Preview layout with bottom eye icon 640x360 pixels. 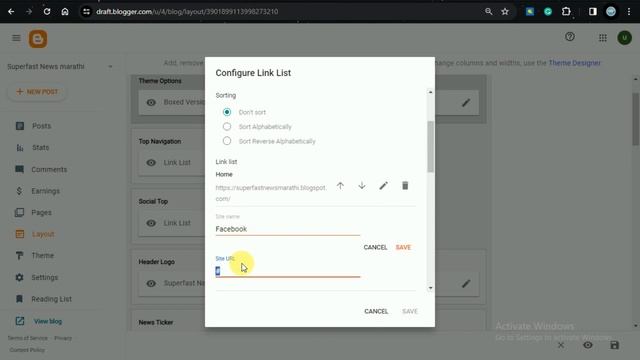pyautogui.click(x=588, y=345)
